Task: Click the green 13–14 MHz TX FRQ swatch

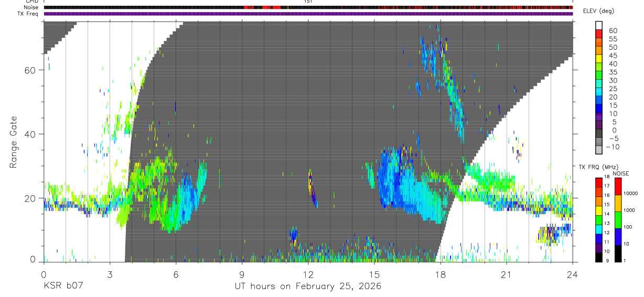Action: click(599, 219)
